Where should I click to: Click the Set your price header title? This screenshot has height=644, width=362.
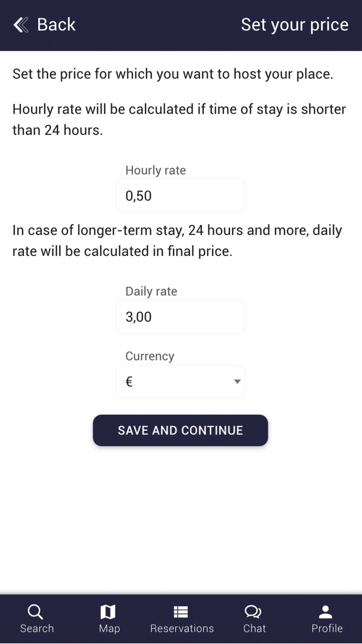point(295,25)
